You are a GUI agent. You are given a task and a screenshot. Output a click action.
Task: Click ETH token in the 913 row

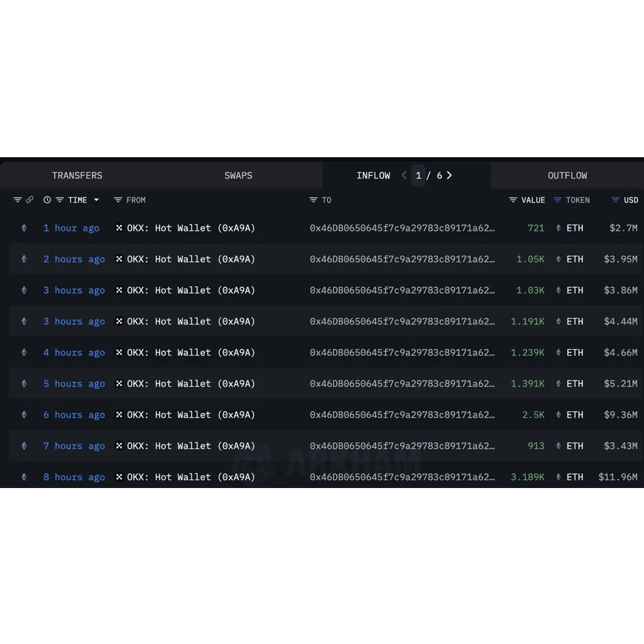[x=570, y=447]
